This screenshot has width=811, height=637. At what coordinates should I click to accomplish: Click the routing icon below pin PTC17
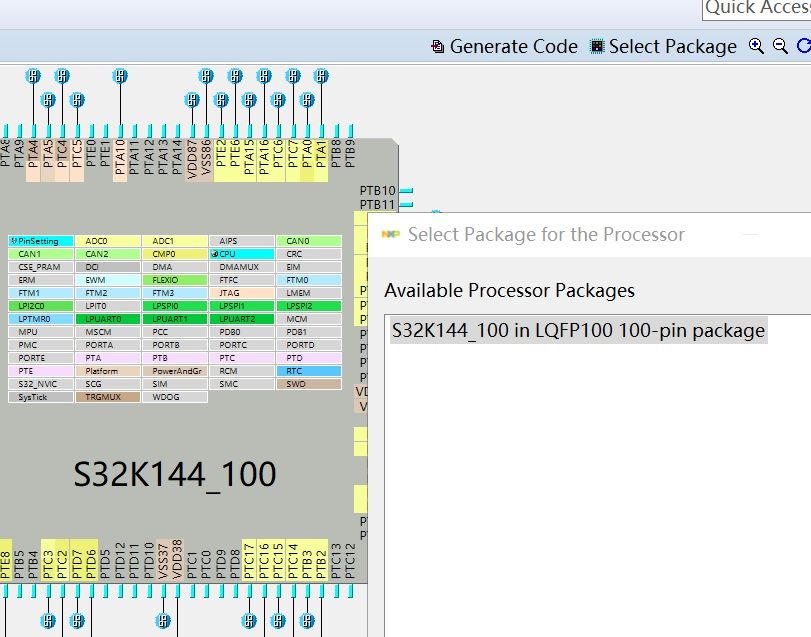pyautogui.click(x=249, y=620)
